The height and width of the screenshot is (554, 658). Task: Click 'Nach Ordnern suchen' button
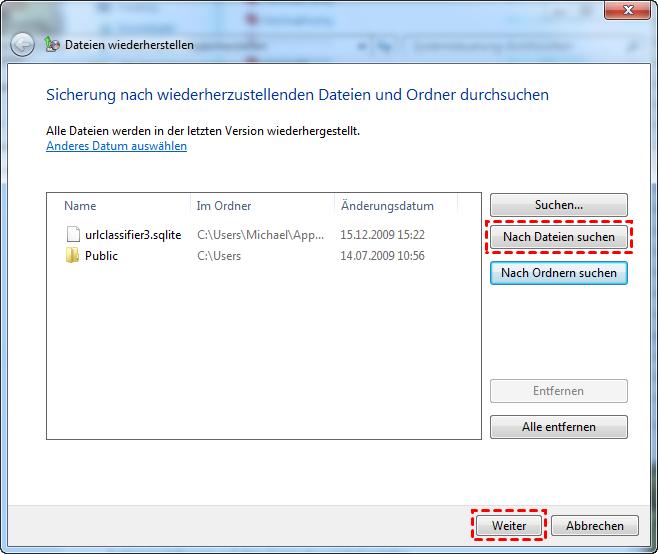(559, 273)
